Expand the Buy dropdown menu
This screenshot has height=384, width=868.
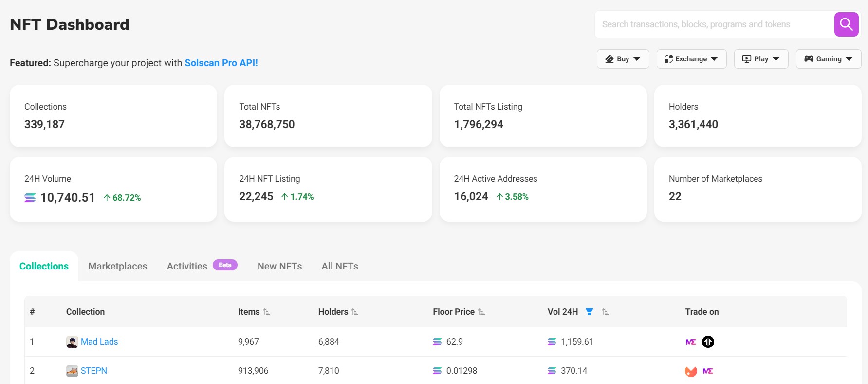(x=623, y=59)
